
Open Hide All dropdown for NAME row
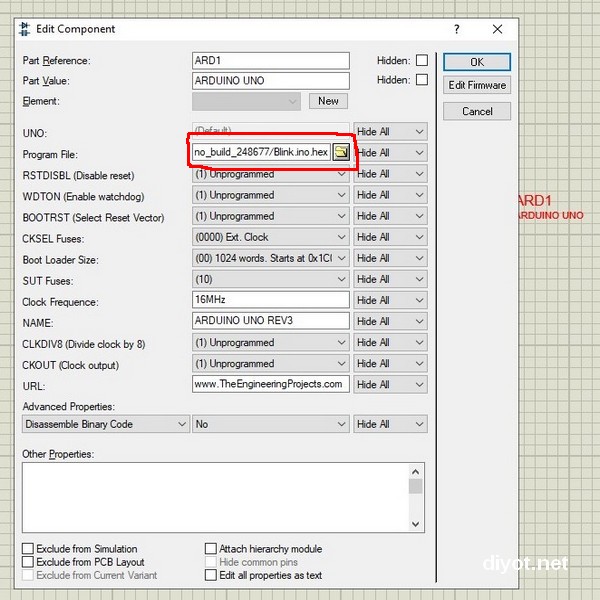click(390, 321)
